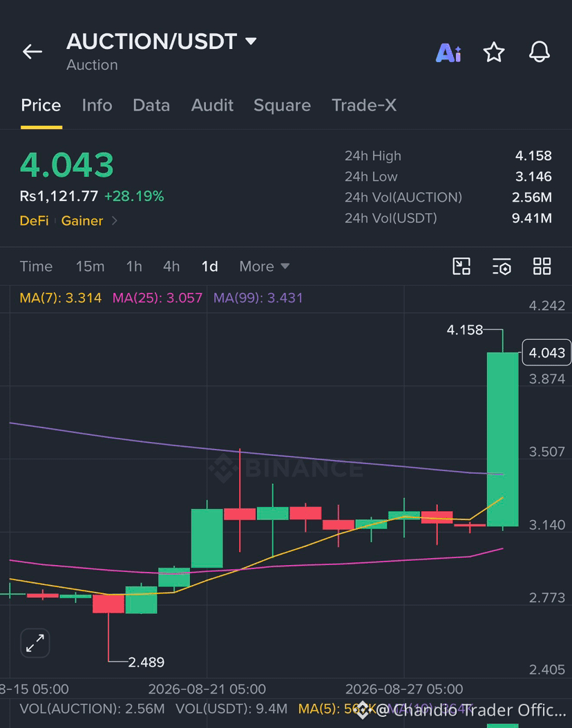Tap the 4.043 price marker on axis
Screen dimensions: 572x728
[x=546, y=353]
